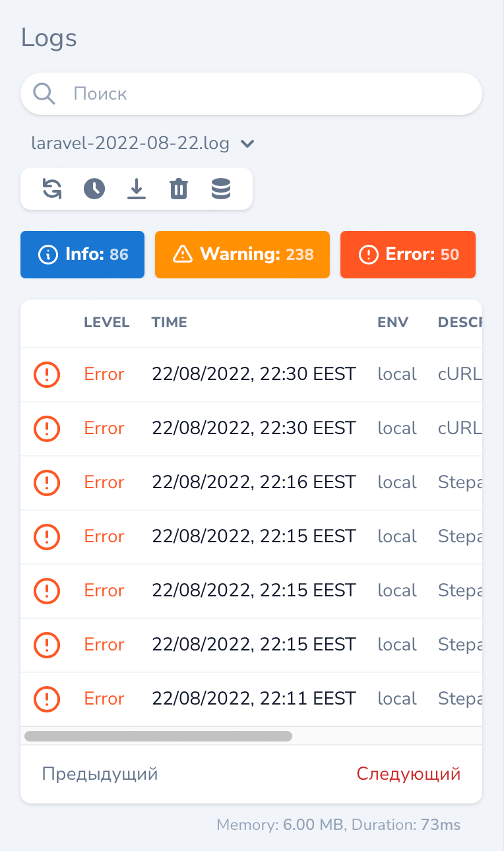
Task: Toggle the Info: 86 level filter
Action: pos(82,255)
